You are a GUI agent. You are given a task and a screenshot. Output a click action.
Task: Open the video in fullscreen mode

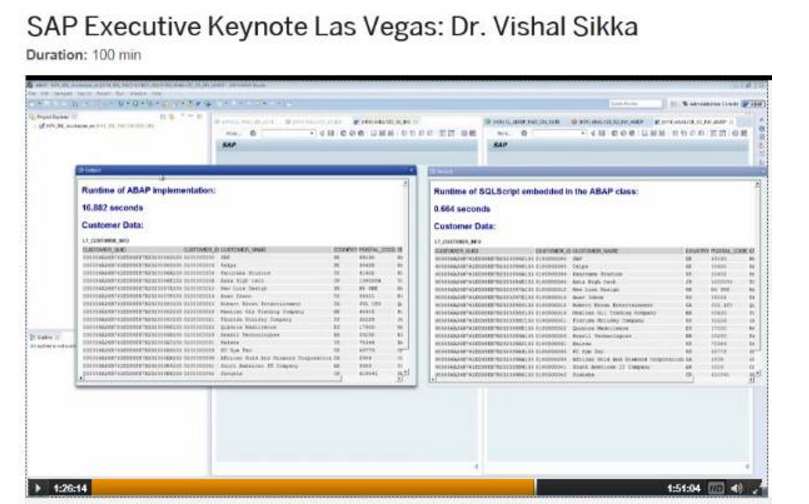tap(757, 488)
